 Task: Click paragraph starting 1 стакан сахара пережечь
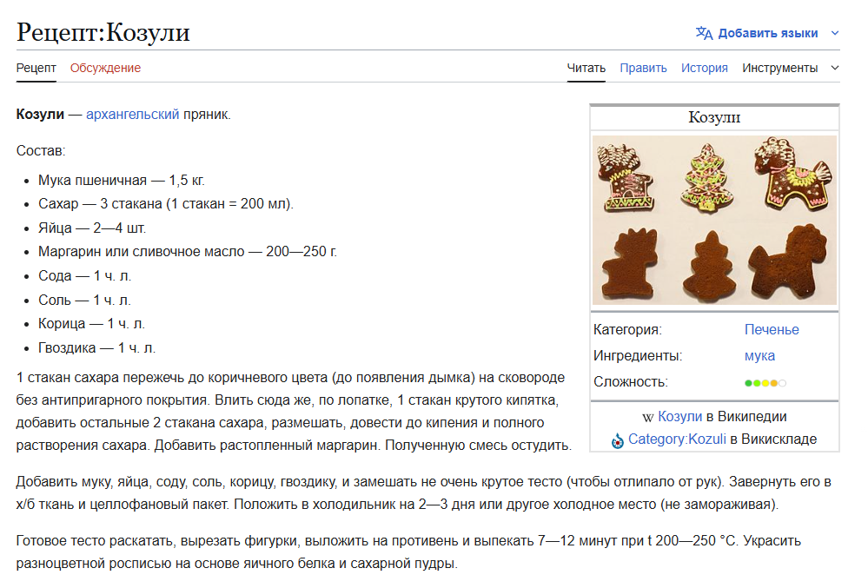(294, 411)
